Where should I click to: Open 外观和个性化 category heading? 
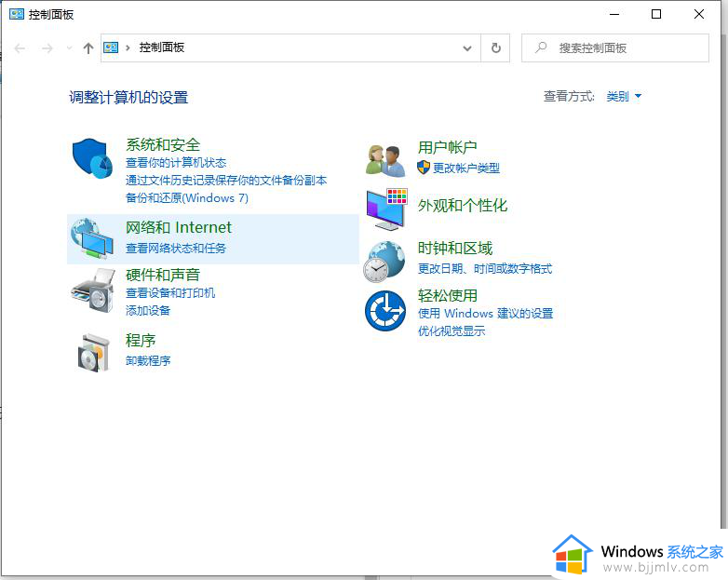[463, 205]
